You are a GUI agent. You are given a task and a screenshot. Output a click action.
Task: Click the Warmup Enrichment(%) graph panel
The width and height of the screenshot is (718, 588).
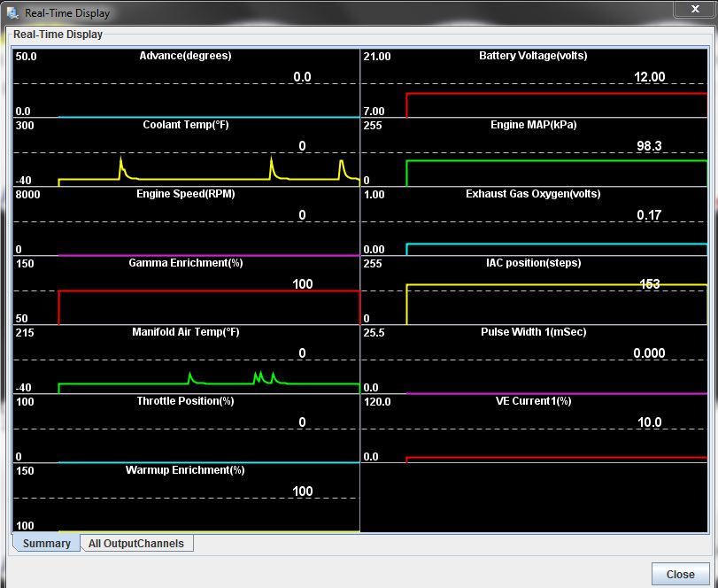tap(186, 498)
